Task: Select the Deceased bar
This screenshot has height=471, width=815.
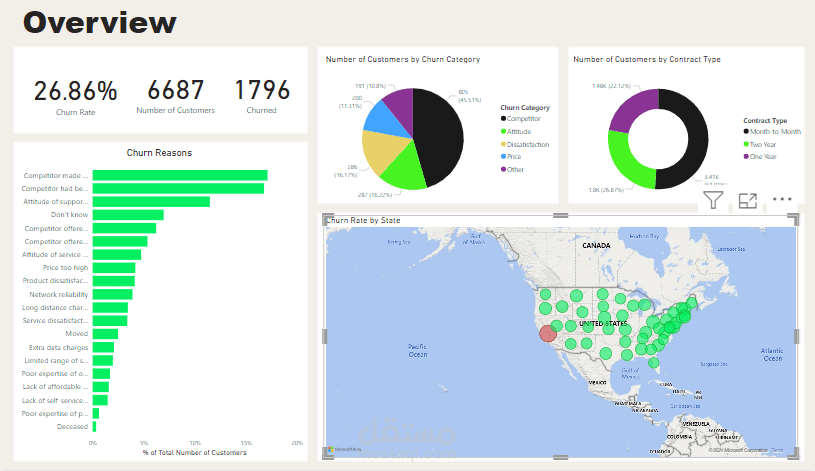Action: (x=95, y=426)
